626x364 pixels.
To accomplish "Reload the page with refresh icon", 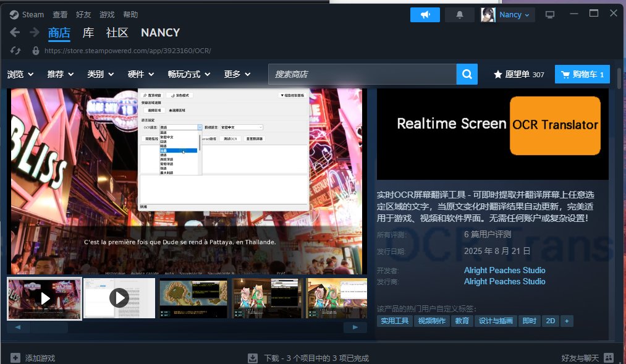I will (15, 51).
